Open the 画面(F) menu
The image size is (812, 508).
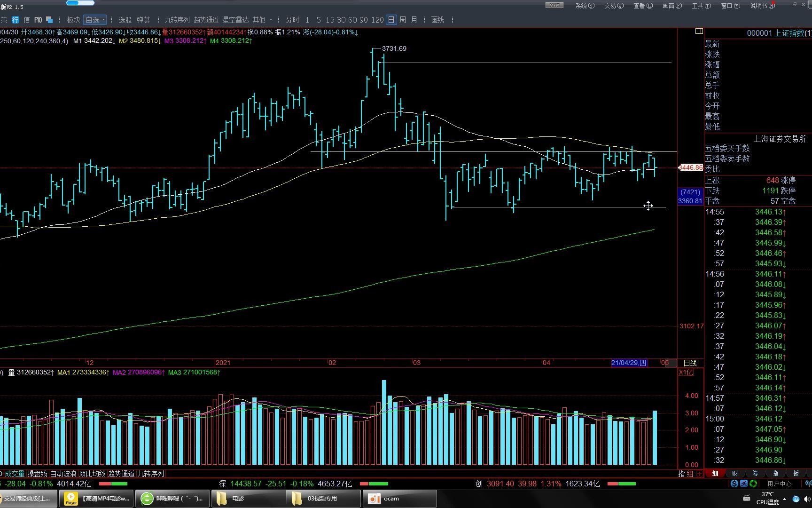[x=672, y=6]
